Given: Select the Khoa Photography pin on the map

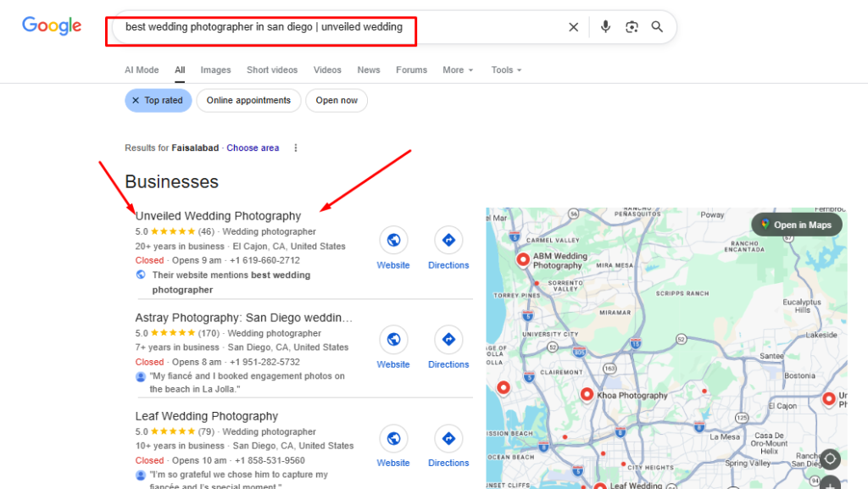Looking at the screenshot, I should pos(587,394).
